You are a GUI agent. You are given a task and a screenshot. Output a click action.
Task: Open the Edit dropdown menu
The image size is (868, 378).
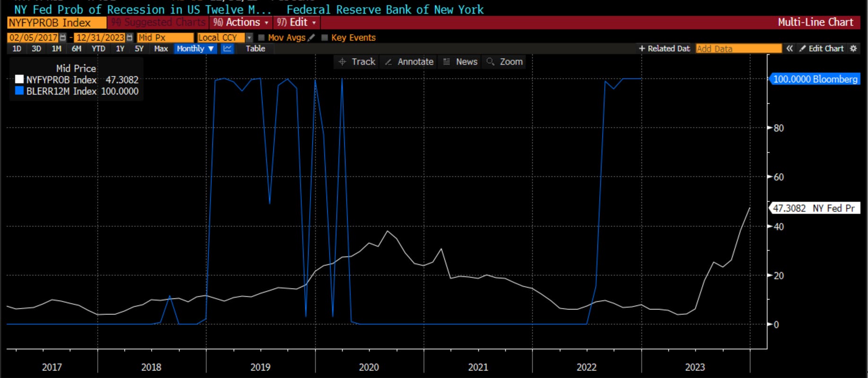(296, 22)
